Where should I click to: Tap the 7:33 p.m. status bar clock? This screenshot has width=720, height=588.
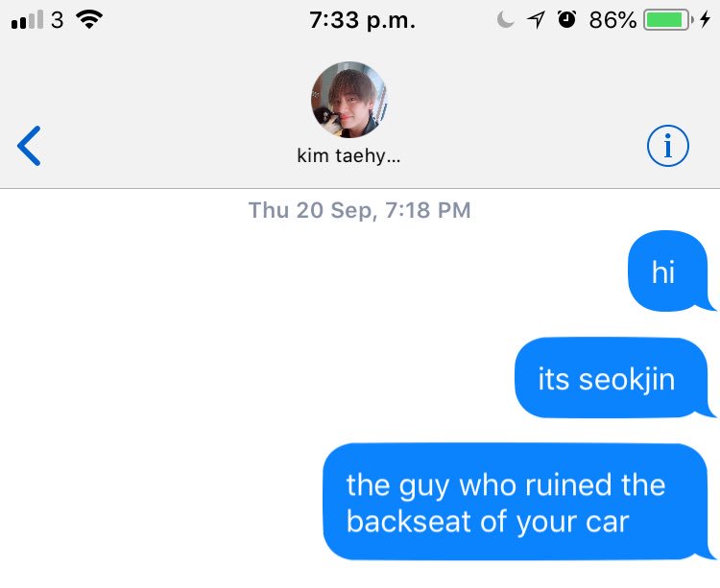362,20
